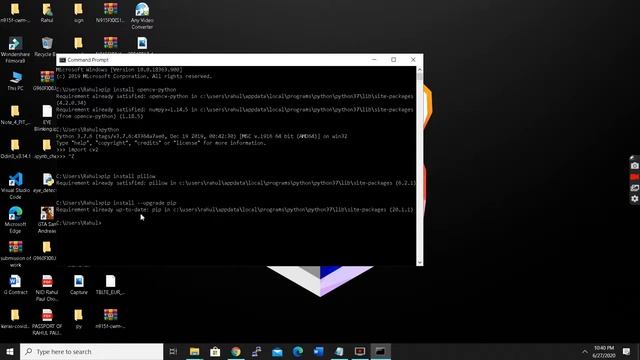Open Microsoft Store from taskbar
640x360 pixels.
(215, 351)
